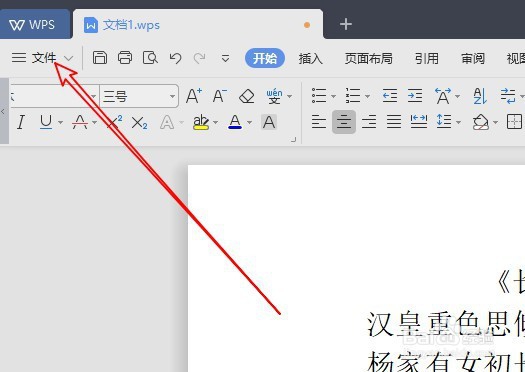
Task: Expand the phonetic guide dropdown arrow
Action: pos(290,96)
